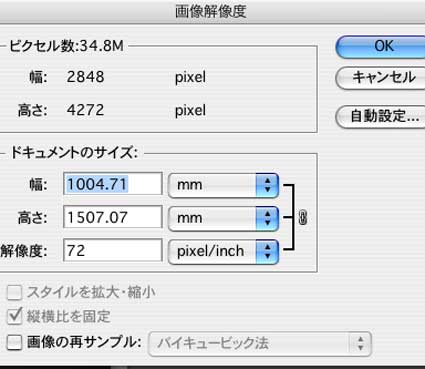Enable the 画像の再サンプル checkbox
425x369 pixels.
coord(14,342)
